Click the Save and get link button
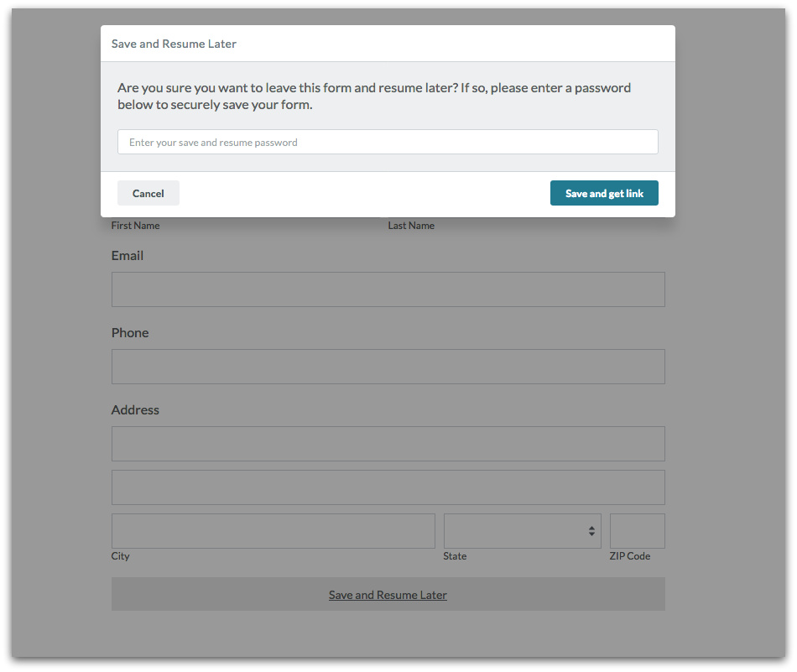 (x=604, y=193)
